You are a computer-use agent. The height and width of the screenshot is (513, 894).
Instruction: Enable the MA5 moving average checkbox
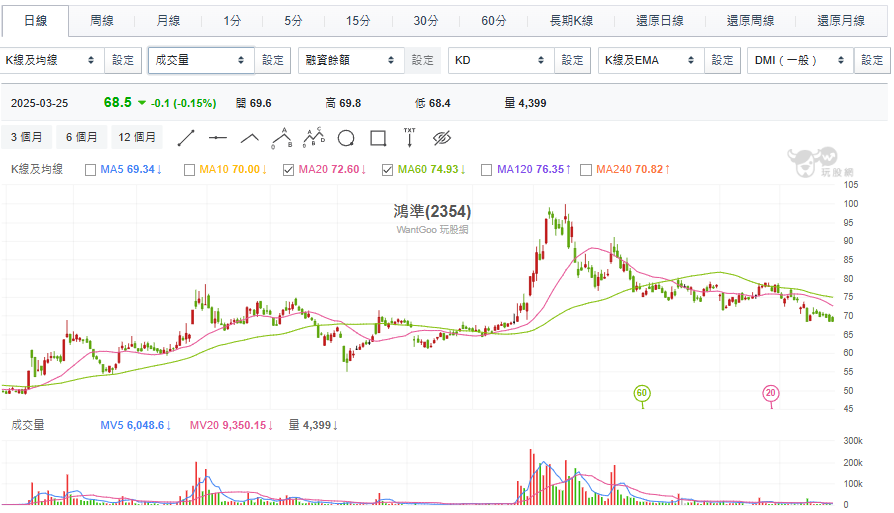tap(91, 170)
